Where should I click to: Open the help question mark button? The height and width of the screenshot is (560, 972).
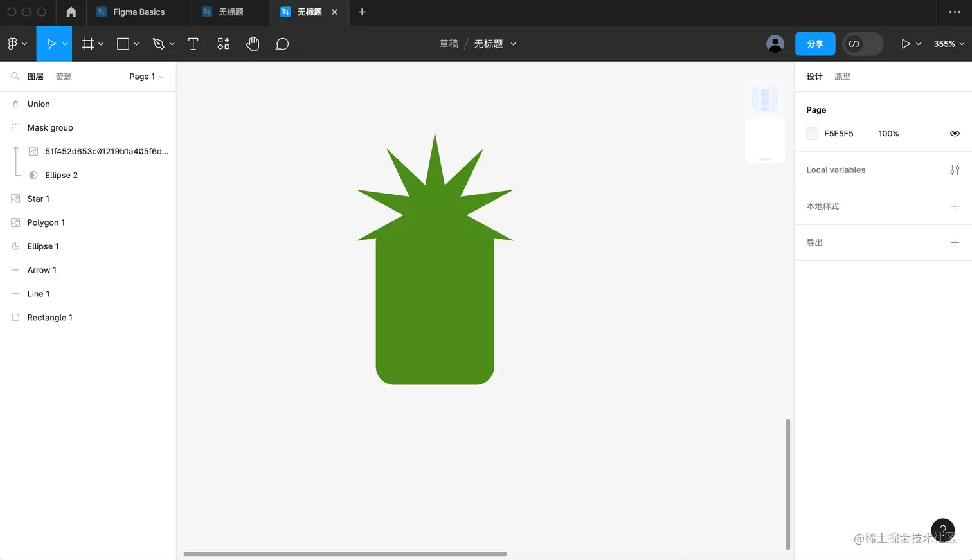tap(943, 530)
